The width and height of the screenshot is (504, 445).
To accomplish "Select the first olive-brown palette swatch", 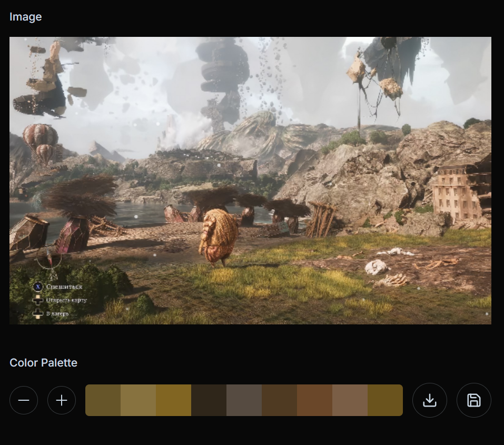I will (x=103, y=400).
